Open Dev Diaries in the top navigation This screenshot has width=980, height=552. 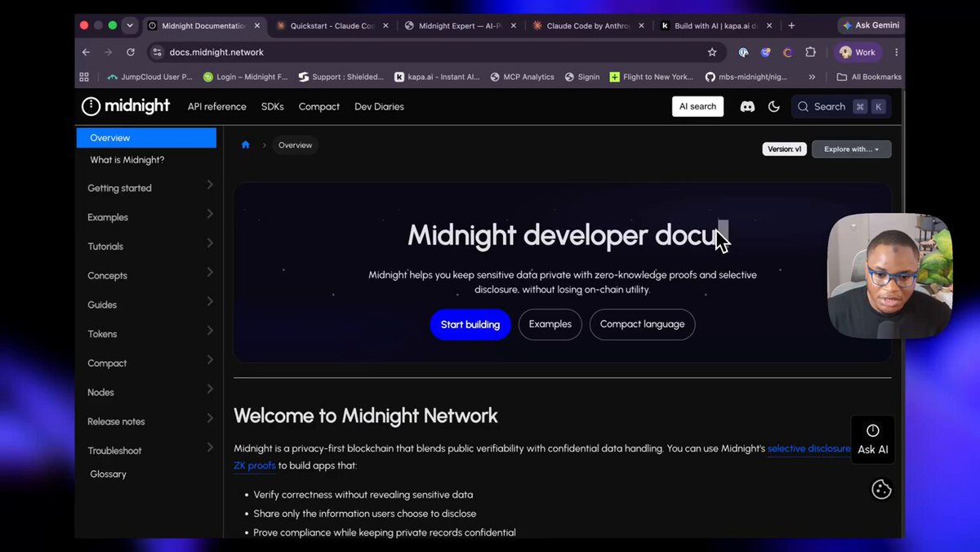379,106
